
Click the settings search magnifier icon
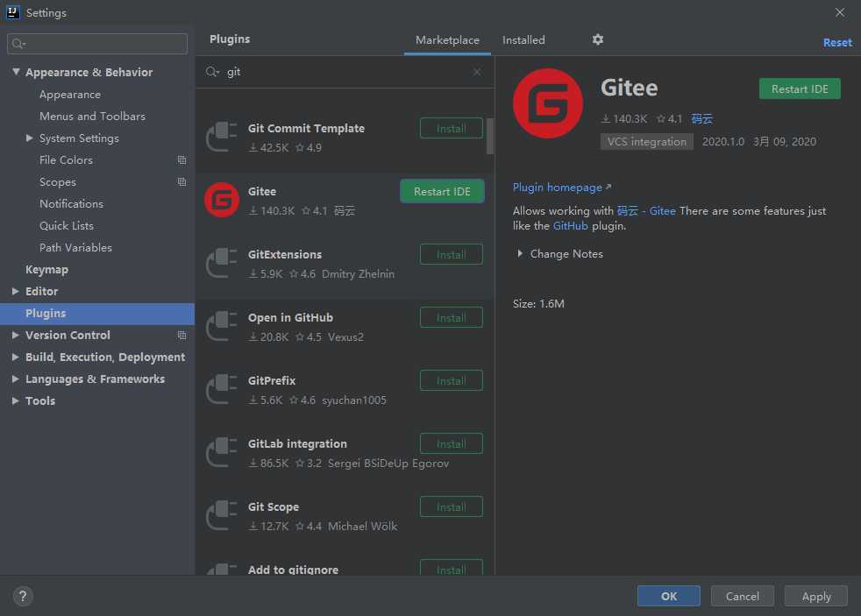(x=18, y=43)
